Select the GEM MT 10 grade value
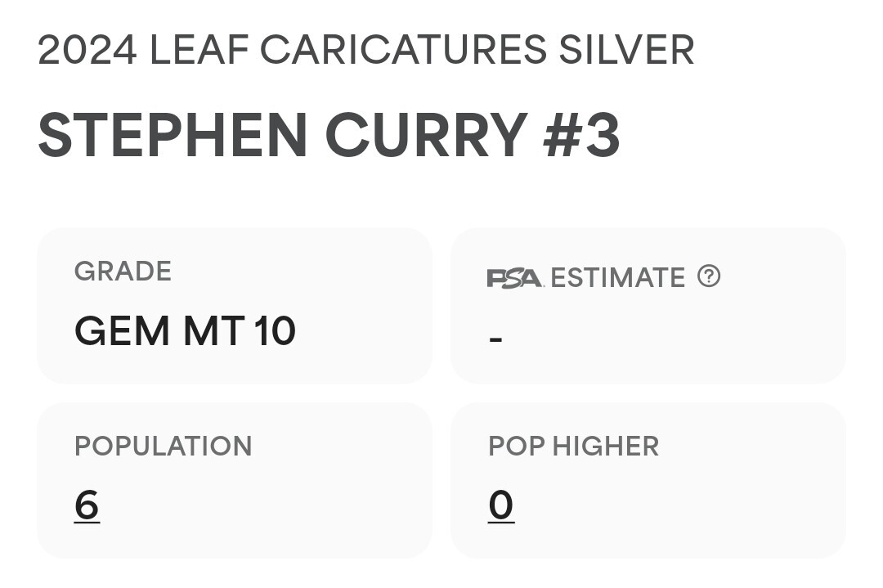883x588 pixels. pyautogui.click(x=185, y=330)
